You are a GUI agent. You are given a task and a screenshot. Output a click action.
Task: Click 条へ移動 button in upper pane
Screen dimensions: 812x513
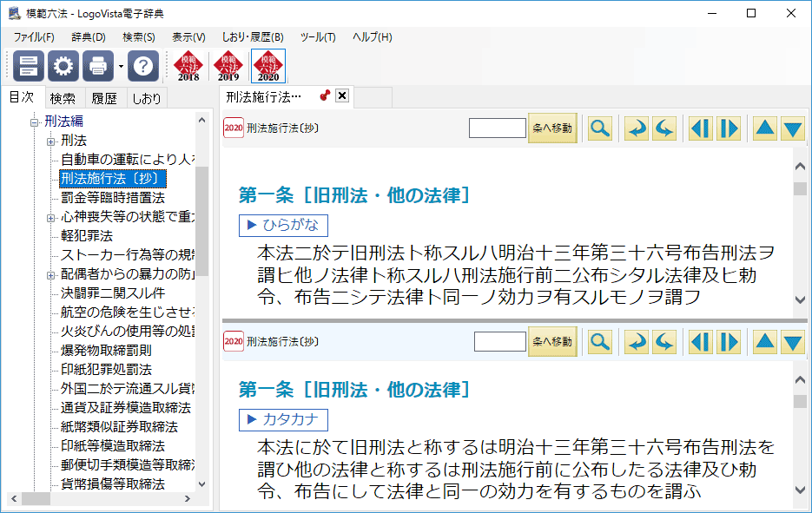tap(552, 128)
